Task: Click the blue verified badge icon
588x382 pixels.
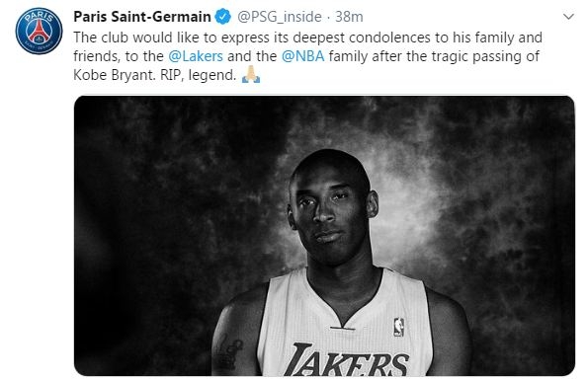Action: click(222, 17)
